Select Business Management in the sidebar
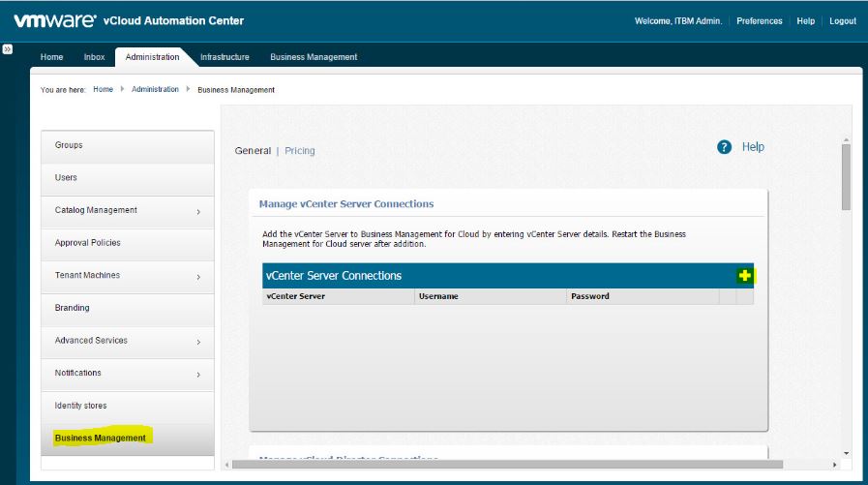Viewport: 868px width, 485px height. [128, 440]
